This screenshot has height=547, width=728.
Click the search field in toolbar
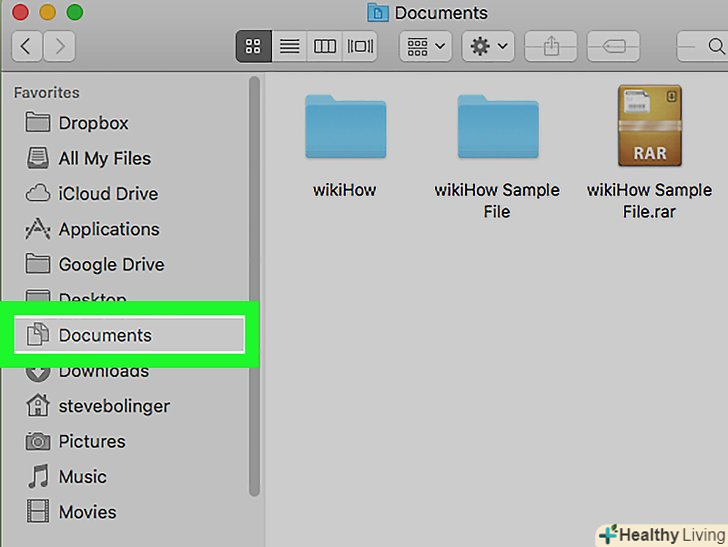[704, 46]
